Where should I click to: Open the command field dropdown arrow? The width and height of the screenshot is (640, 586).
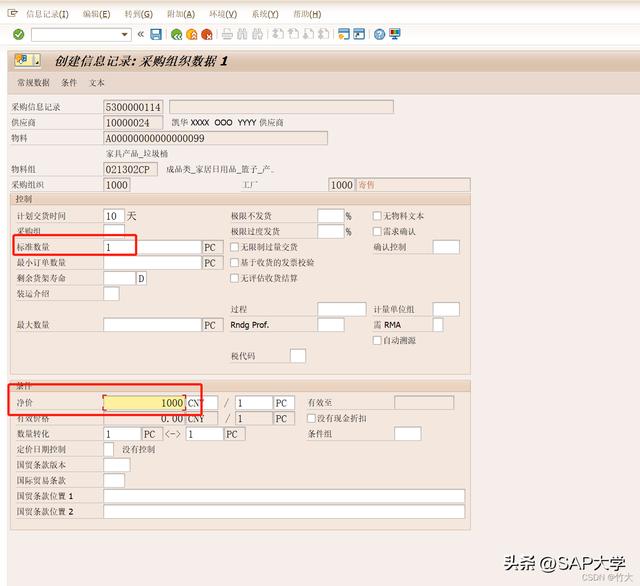tap(124, 34)
